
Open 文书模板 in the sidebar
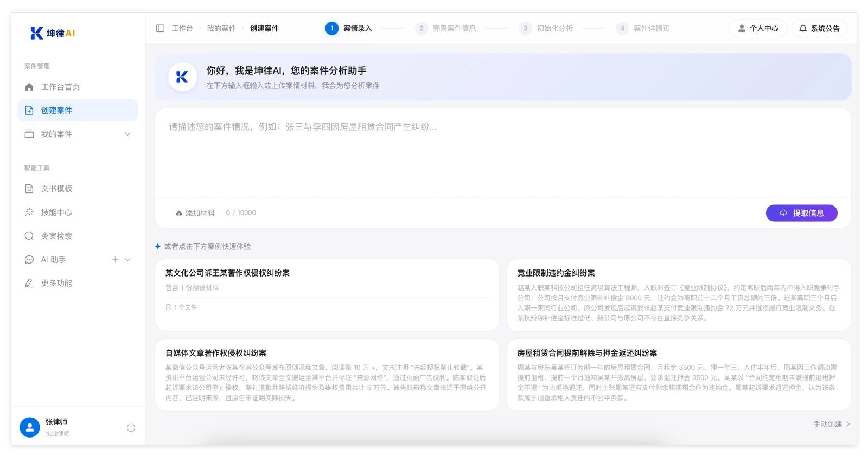[x=78, y=189]
